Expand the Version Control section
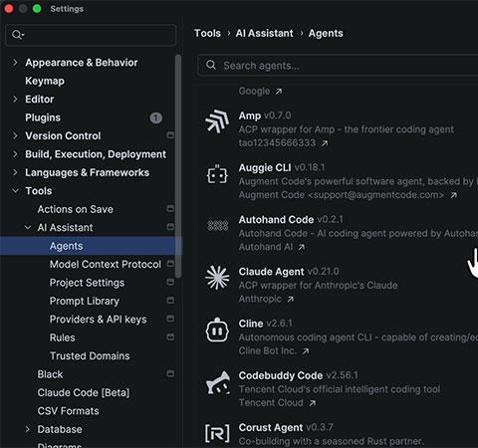478x448 pixels. (15, 135)
